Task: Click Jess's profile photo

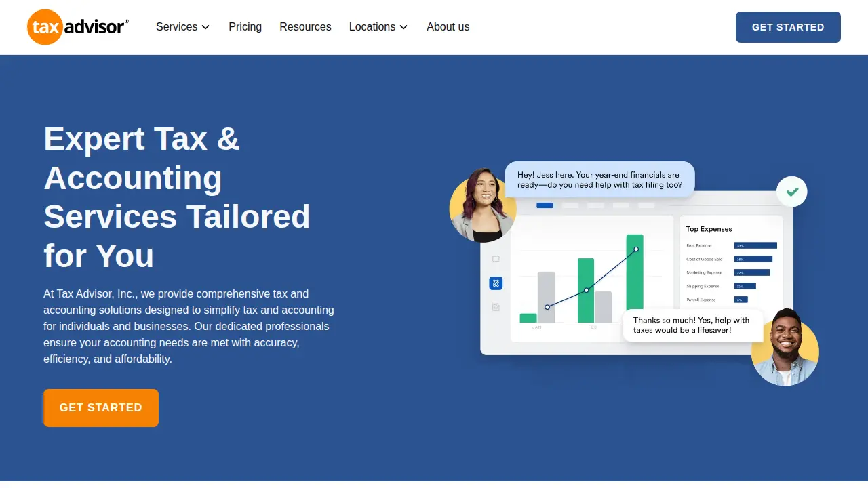Action: click(x=482, y=205)
